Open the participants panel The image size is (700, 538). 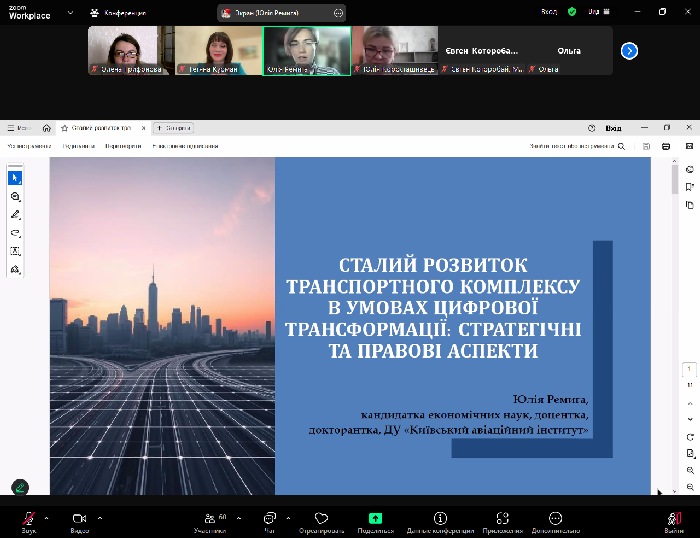click(210, 519)
